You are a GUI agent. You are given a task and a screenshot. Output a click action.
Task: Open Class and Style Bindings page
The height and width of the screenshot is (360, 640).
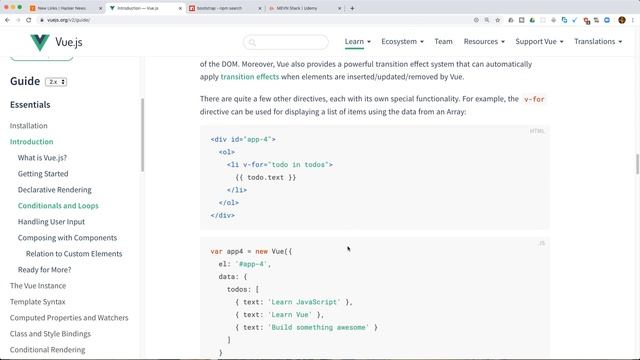(x=50, y=334)
